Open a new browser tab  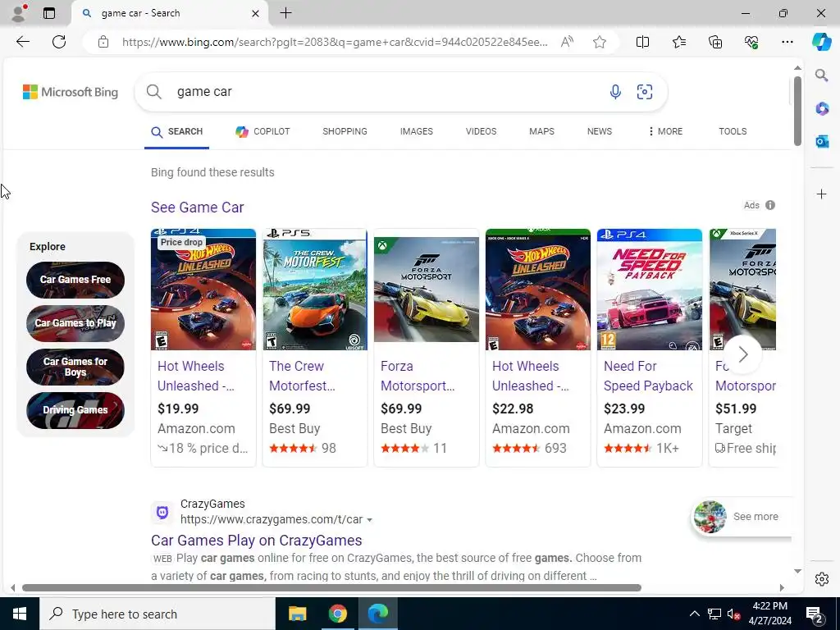(286, 13)
